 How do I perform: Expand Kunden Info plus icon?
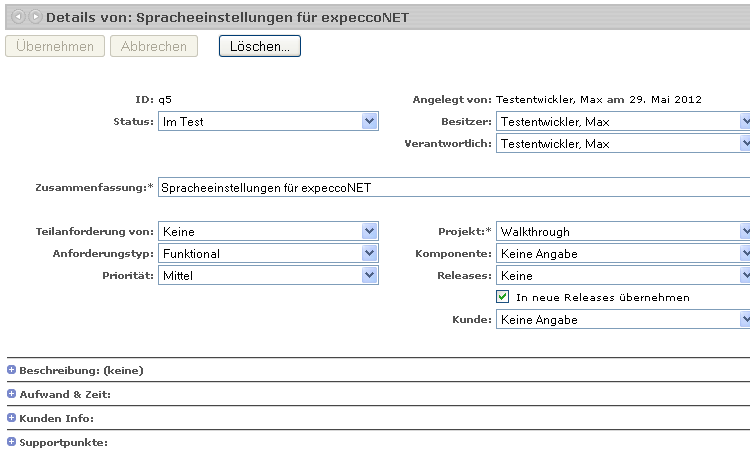click(12, 418)
